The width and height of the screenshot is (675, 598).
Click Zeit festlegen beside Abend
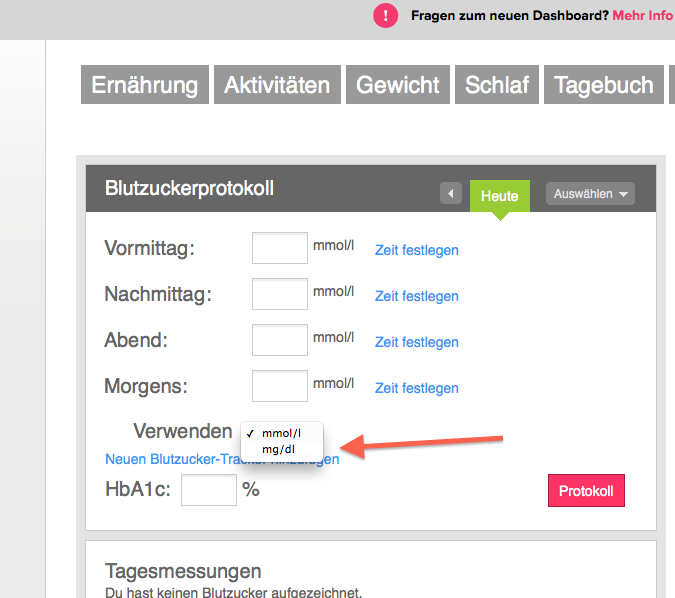click(x=416, y=342)
